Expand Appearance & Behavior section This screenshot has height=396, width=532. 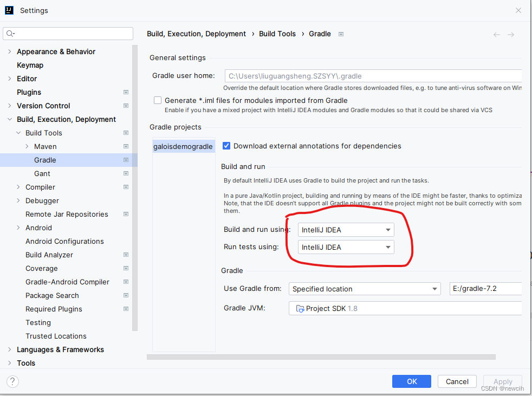(10, 51)
